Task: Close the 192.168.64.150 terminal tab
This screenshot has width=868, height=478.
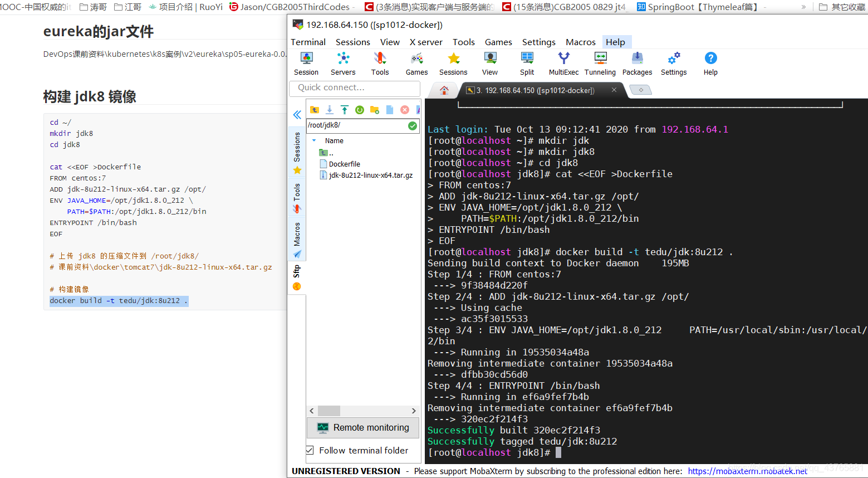Action: point(614,90)
